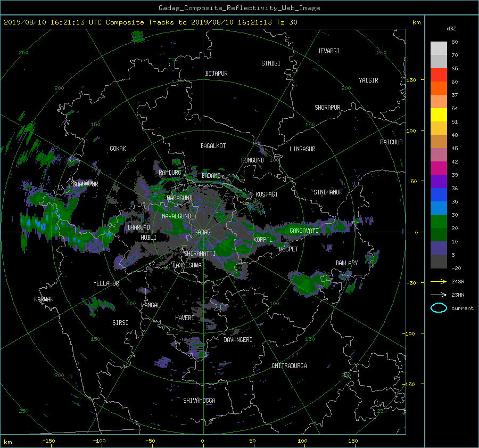Click the KOPPAL city label
This screenshot has width=479, height=448.
[263, 240]
